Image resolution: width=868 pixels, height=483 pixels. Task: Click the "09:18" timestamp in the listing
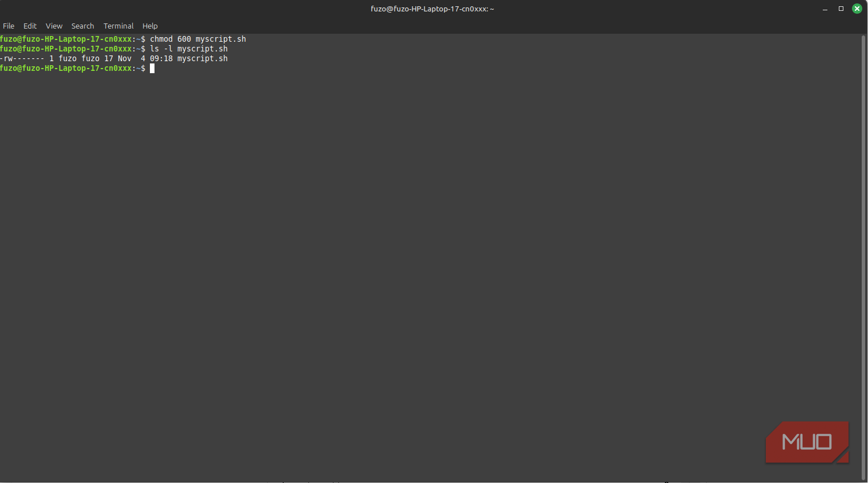tap(161, 58)
